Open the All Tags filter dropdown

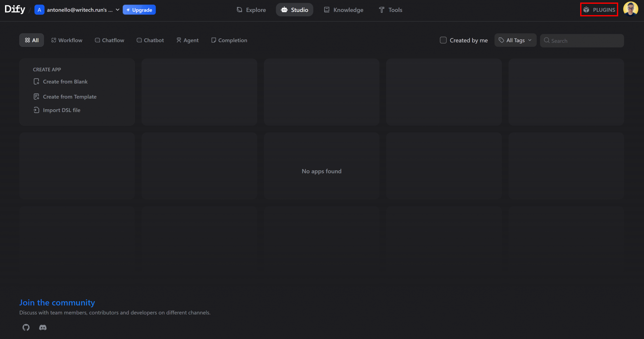[x=515, y=40]
